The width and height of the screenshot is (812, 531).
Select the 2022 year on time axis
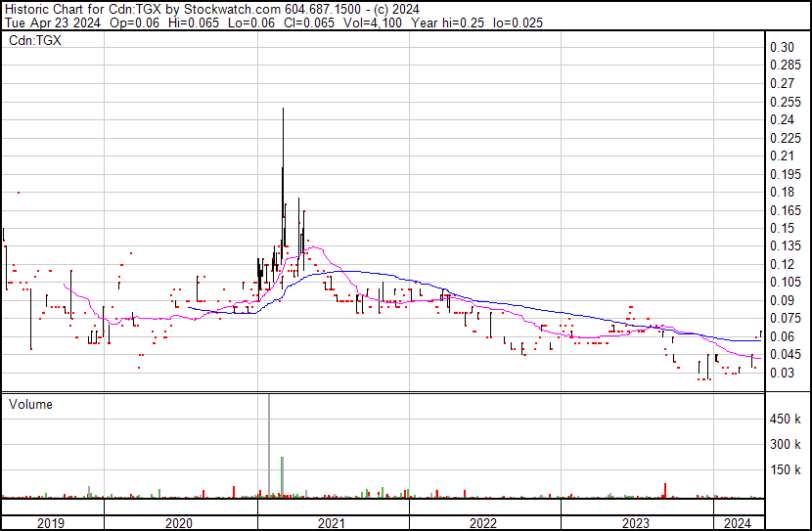pos(484,522)
